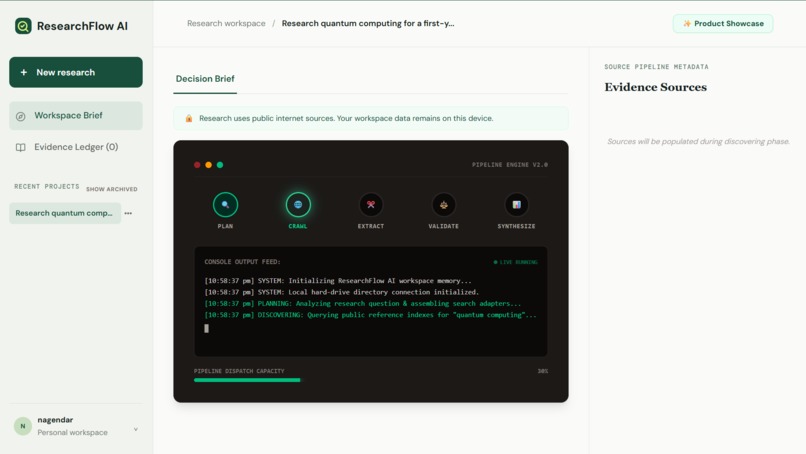Click the 'Initializing ResearchFlow AI' log line
This screenshot has width=806, height=454.
click(338, 281)
